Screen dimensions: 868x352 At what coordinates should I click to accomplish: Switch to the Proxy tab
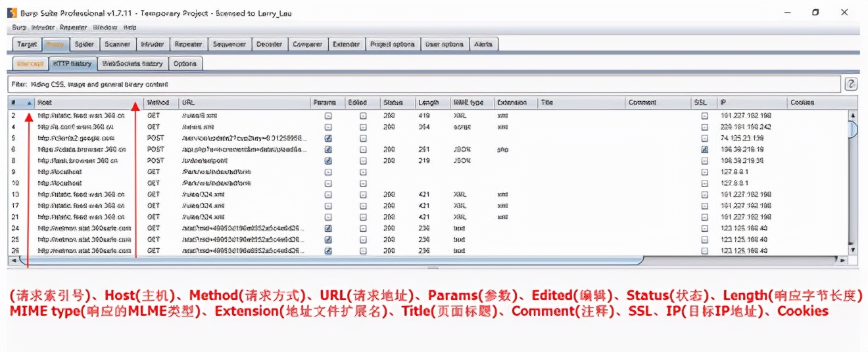pos(55,44)
